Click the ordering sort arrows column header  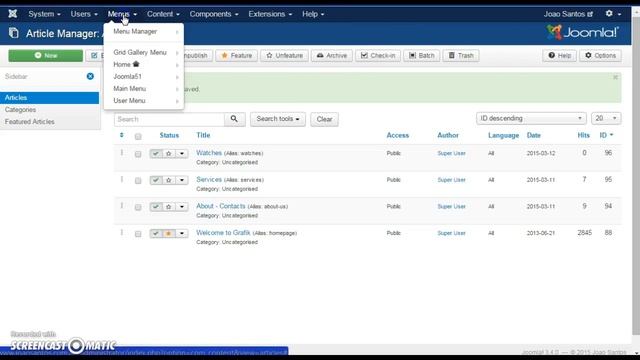coord(122,135)
